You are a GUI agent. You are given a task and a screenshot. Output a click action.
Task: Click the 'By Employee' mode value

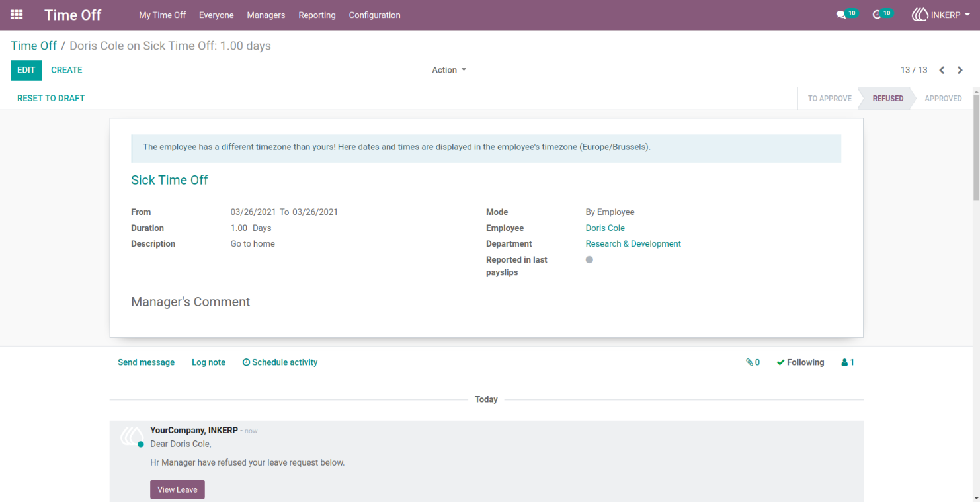coord(610,212)
